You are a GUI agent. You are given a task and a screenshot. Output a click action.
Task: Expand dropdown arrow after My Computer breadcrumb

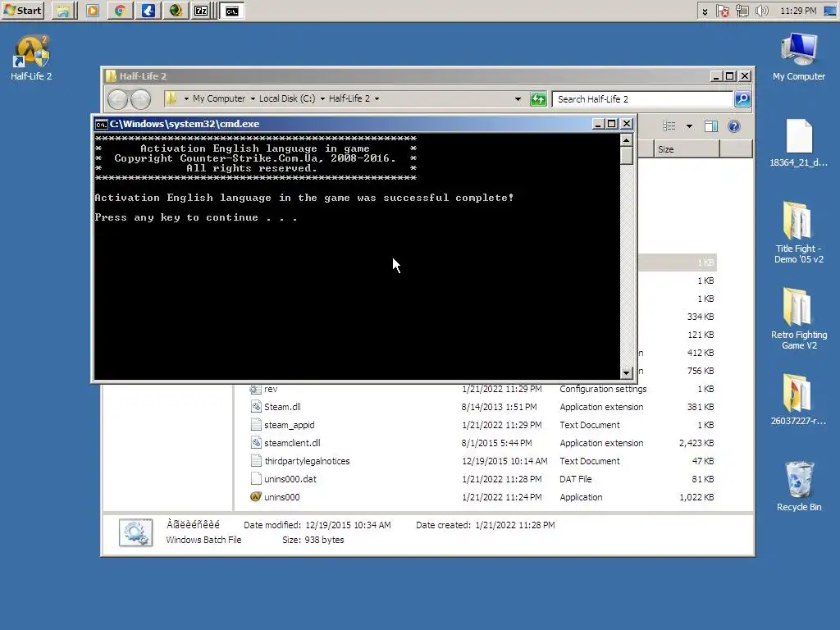(253, 99)
